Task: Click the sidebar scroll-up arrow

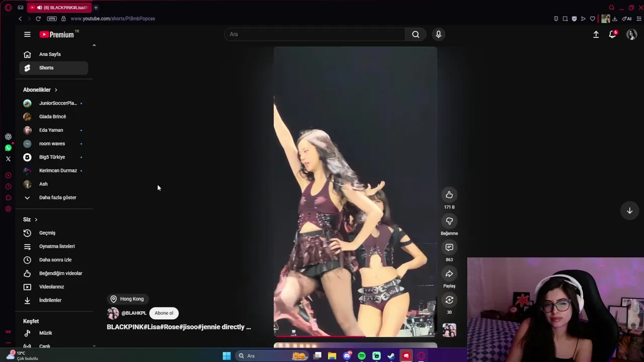Action: [94, 46]
